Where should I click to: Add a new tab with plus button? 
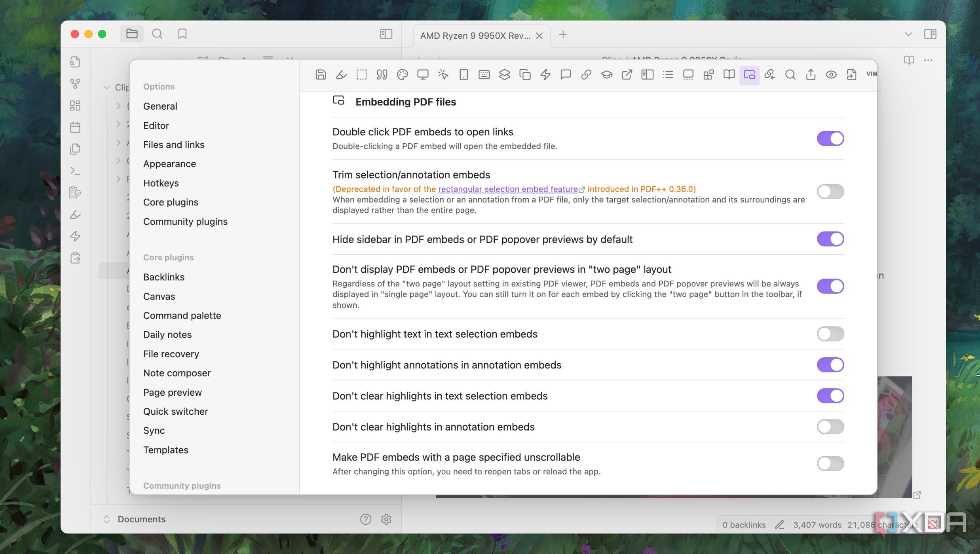[563, 35]
